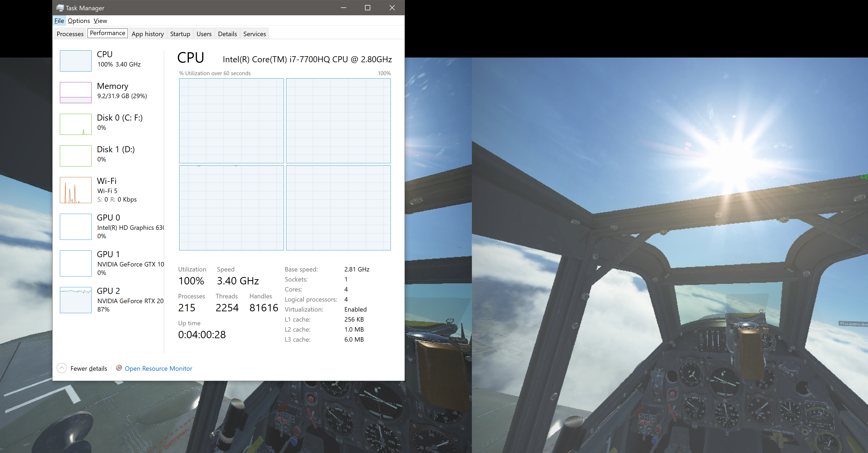Click the Resource Monitor gauge icon

point(119,368)
